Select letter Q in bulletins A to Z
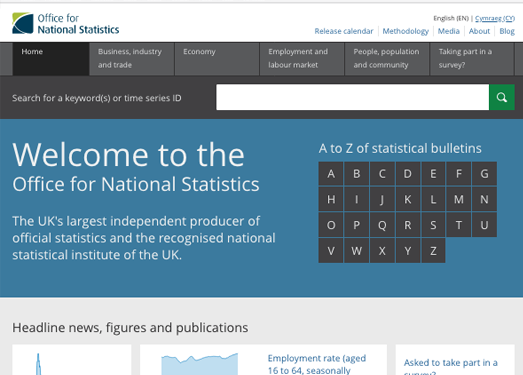This screenshot has height=375, width=523. (382, 225)
